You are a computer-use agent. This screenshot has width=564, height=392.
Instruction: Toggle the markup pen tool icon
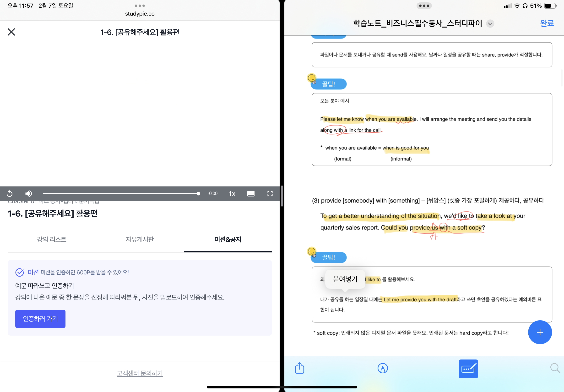coord(382,368)
